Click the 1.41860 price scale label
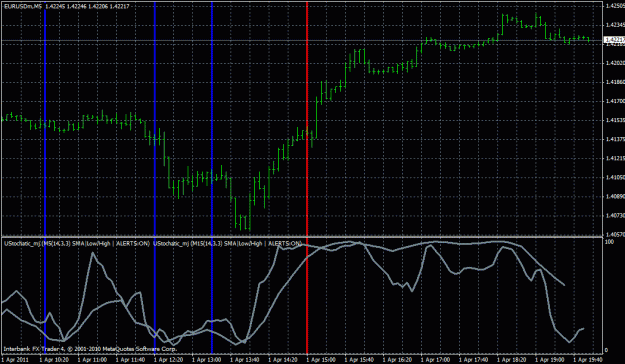The width and height of the screenshot is (625, 364). click(x=615, y=82)
